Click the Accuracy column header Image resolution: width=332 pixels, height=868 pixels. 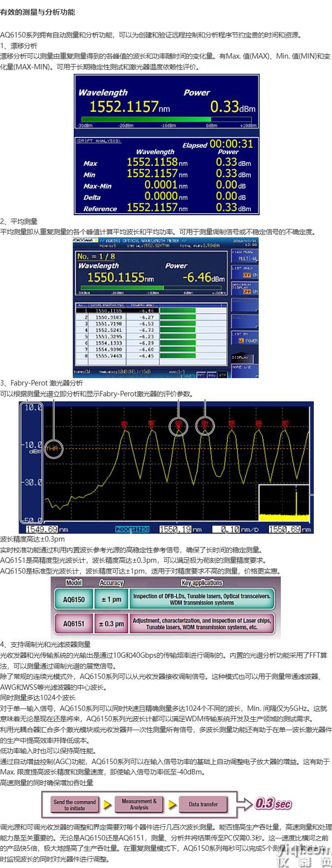click(x=111, y=583)
